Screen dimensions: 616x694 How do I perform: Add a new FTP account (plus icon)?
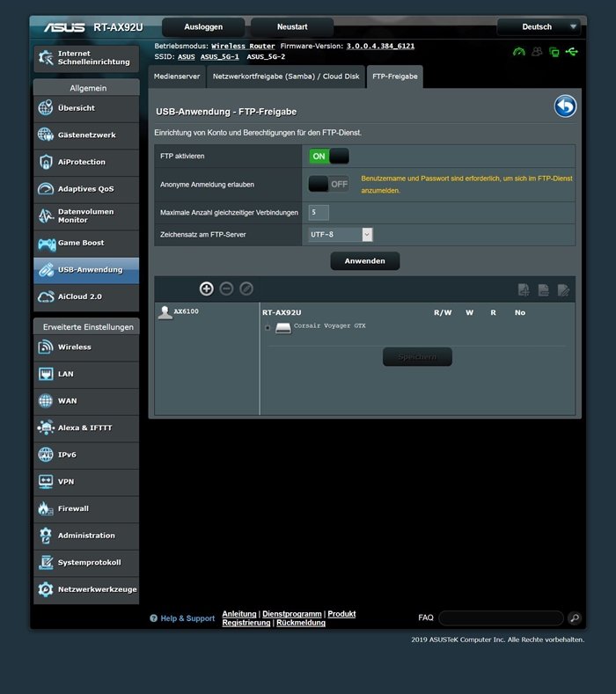(207, 289)
